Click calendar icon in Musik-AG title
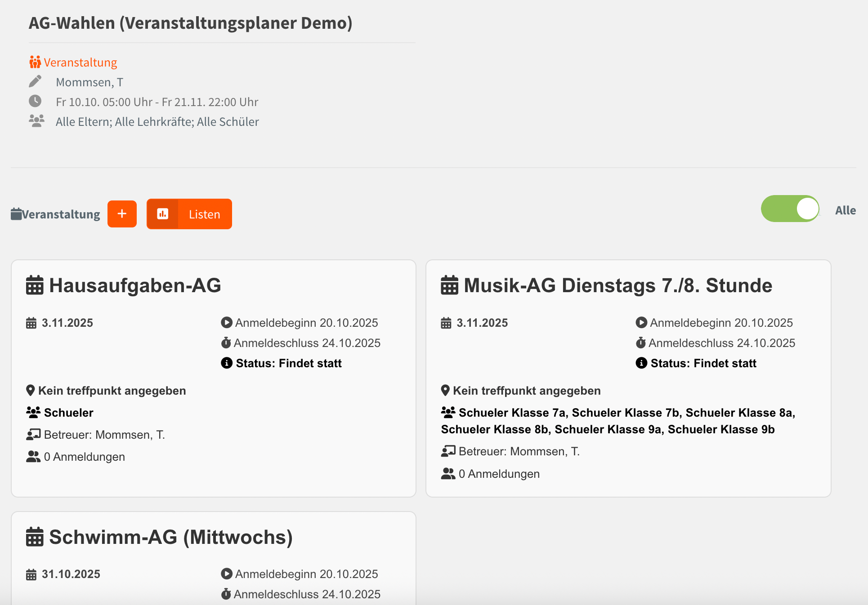 [449, 285]
